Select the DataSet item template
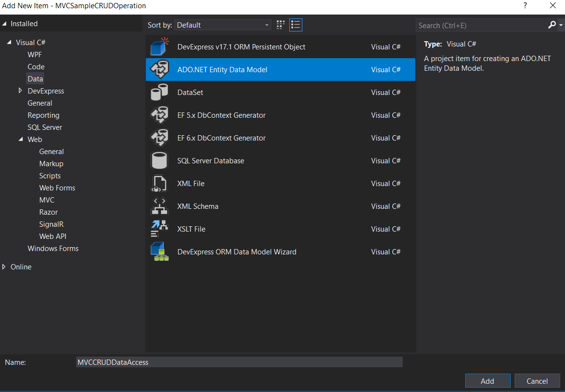The image size is (565, 392). click(190, 92)
